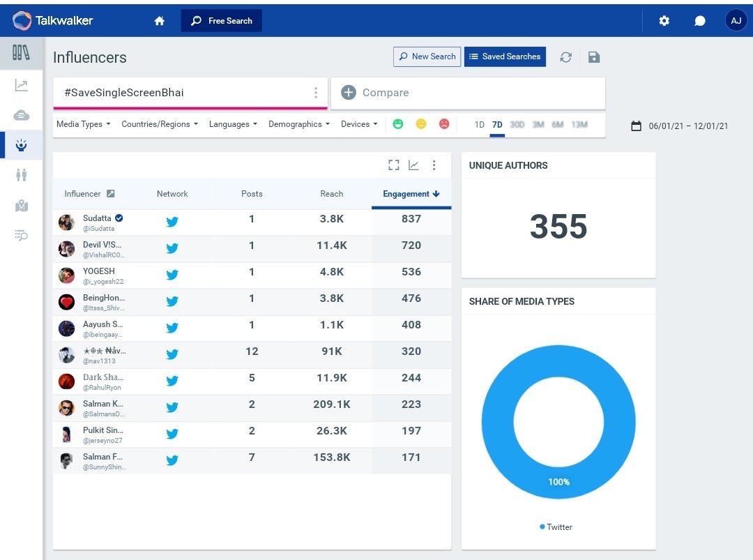Toggle the positive sentiment green smiley filter
Image resolution: width=753 pixels, height=560 pixels.
pos(398,124)
